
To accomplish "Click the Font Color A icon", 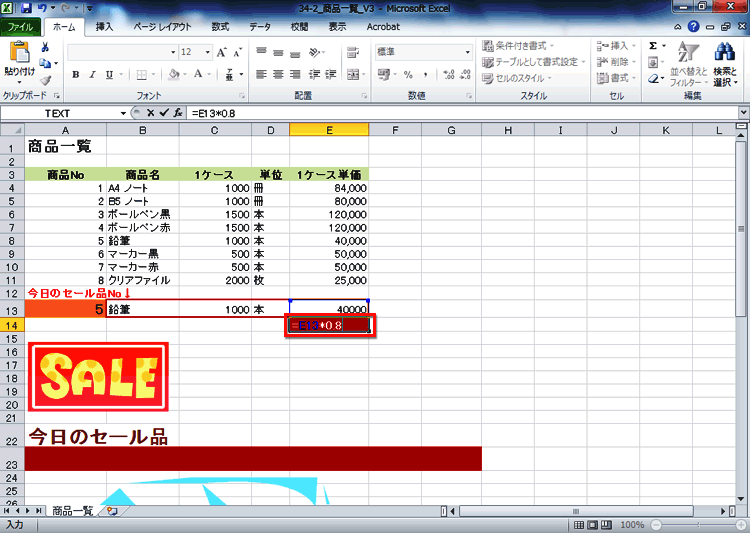I will pos(198,75).
